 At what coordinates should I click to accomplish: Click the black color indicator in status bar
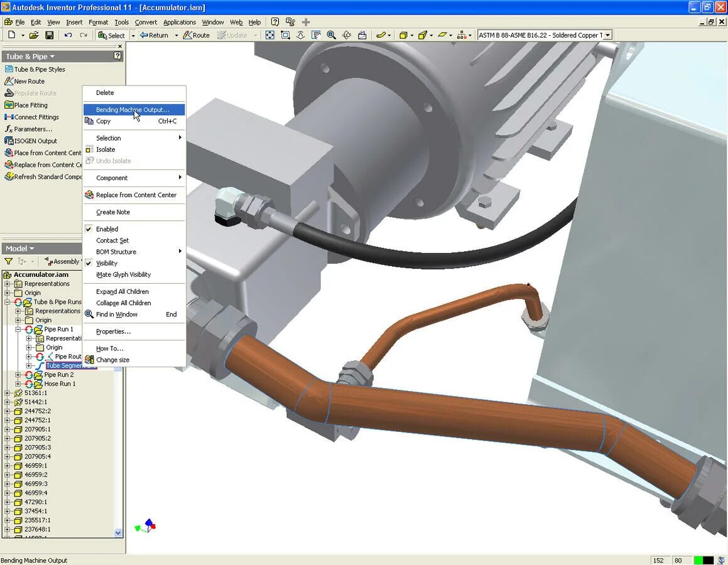coord(708,561)
